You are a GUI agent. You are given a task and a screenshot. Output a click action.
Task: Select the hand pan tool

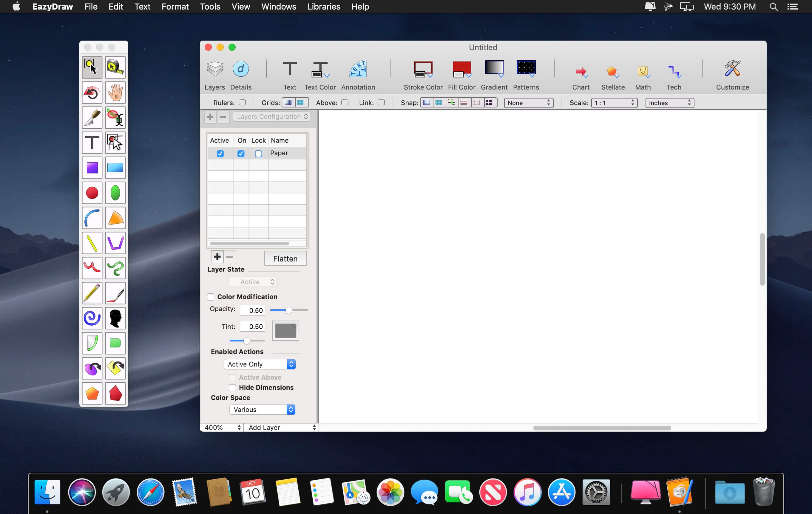click(115, 93)
